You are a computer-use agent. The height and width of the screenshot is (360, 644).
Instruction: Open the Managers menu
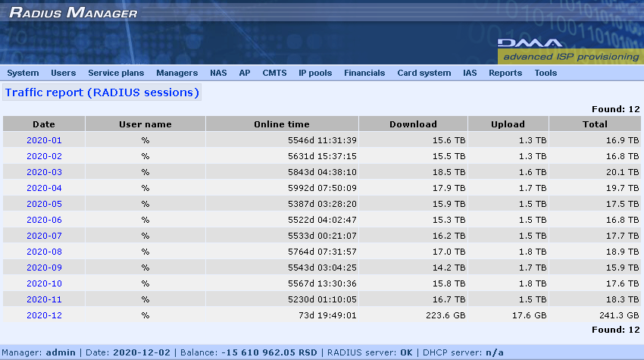(177, 73)
